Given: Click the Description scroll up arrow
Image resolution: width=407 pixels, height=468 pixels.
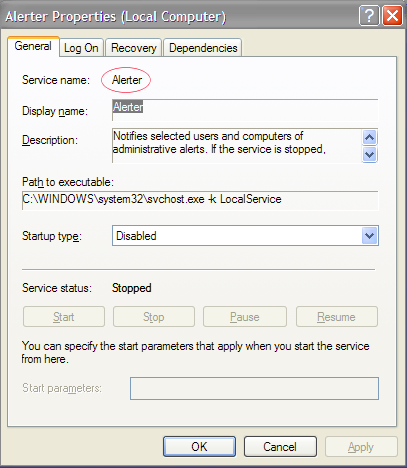Looking at the screenshot, I should 370,137.
